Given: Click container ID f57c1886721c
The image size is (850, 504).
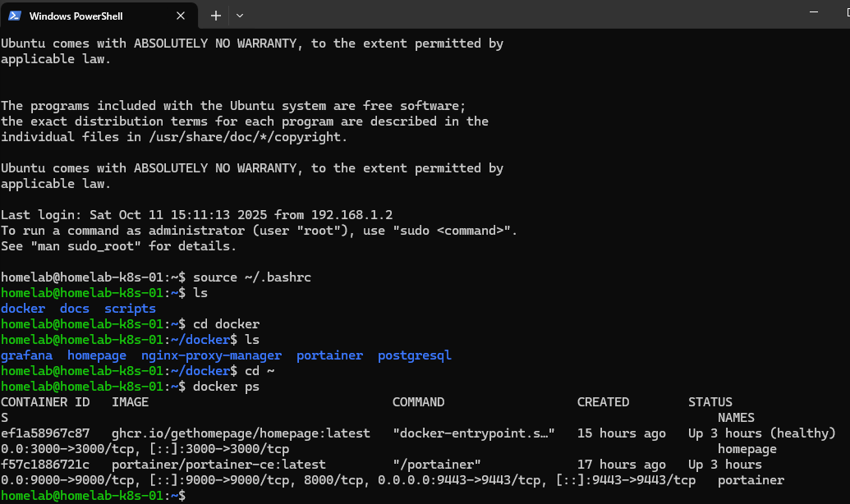Looking at the screenshot, I should pyautogui.click(x=45, y=465).
